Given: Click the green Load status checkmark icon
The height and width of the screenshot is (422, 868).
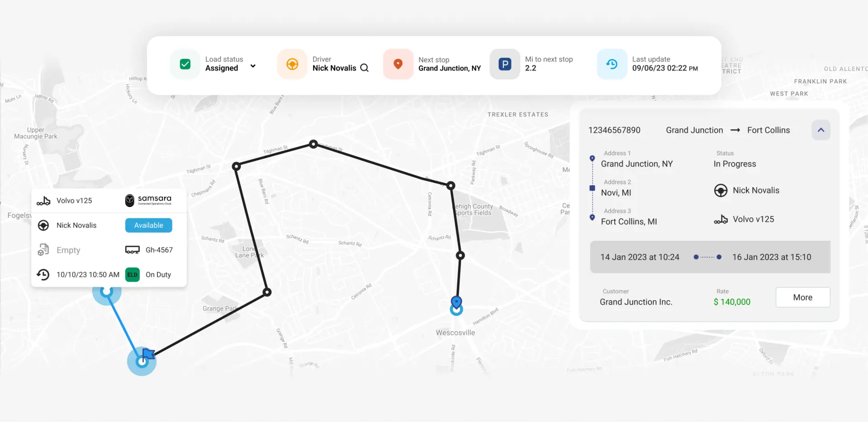Looking at the screenshot, I should (185, 64).
